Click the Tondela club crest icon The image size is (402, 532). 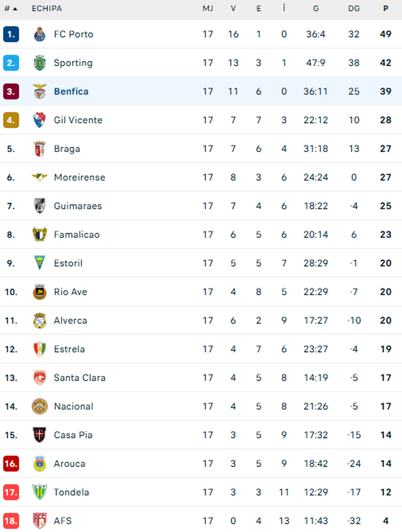(40, 492)
